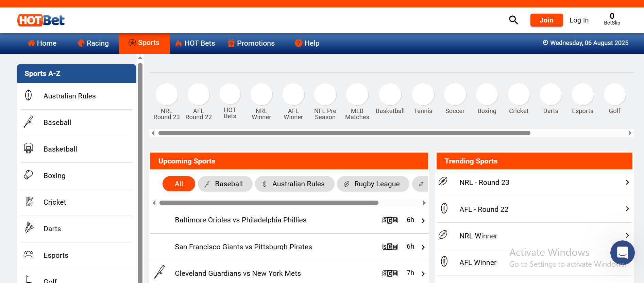Screen dimensions: 644x283
Task: Open the NRL - Round 23 trending chevron
Action: point(627,182)
